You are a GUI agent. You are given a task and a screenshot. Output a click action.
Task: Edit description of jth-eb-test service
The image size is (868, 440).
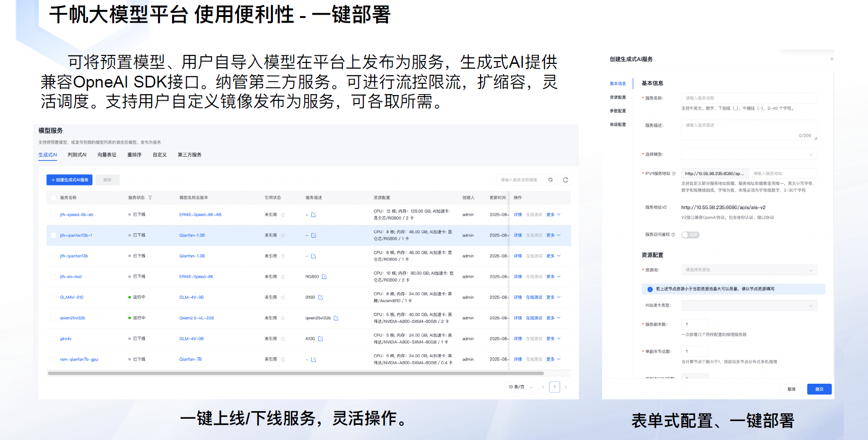click(324, 277)
